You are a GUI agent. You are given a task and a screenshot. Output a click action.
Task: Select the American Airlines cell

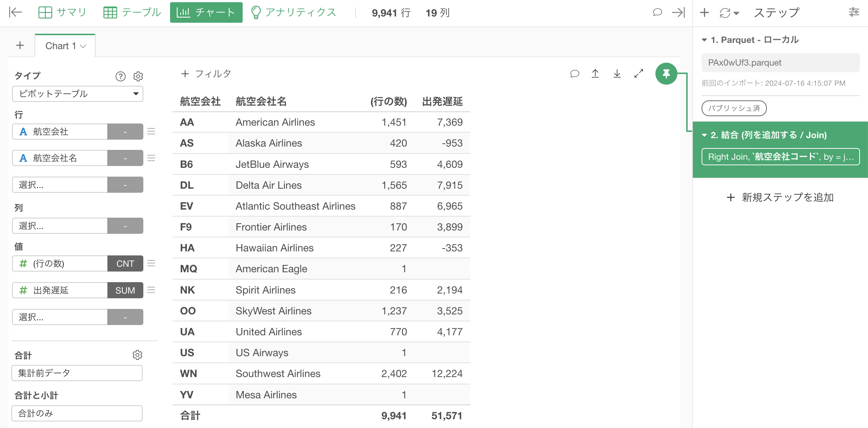[x=275, y=122]
